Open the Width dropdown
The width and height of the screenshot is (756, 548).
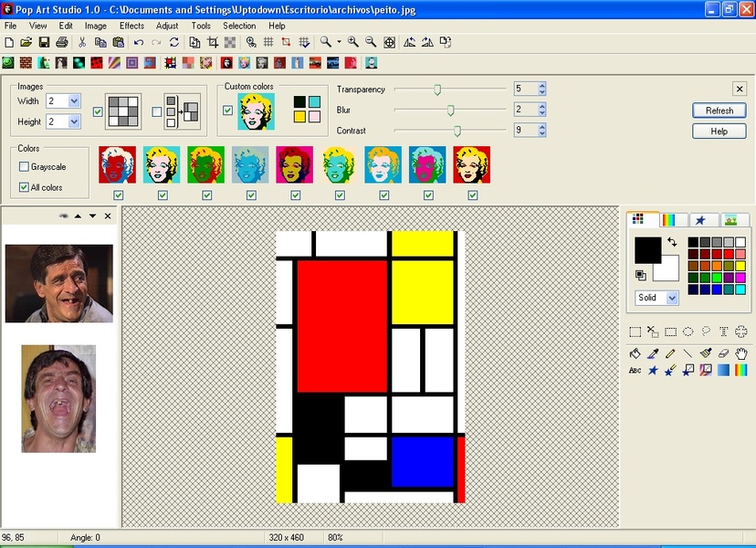[x=74, y=101]
